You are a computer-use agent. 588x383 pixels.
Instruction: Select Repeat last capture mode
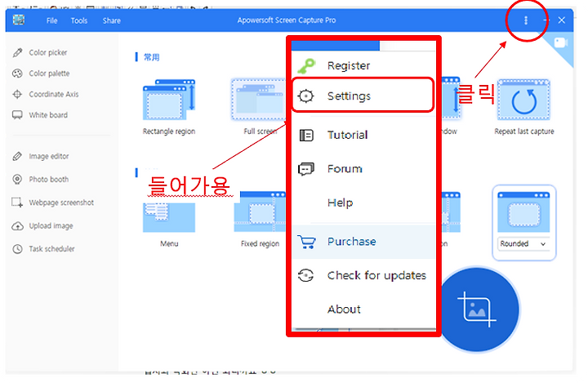coord(523,107)
